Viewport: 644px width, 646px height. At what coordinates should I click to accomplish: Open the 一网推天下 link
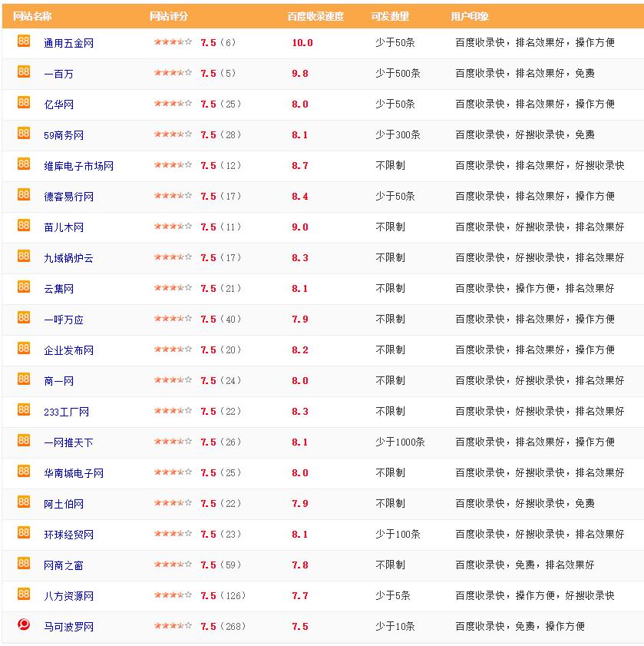coord(69,443)
